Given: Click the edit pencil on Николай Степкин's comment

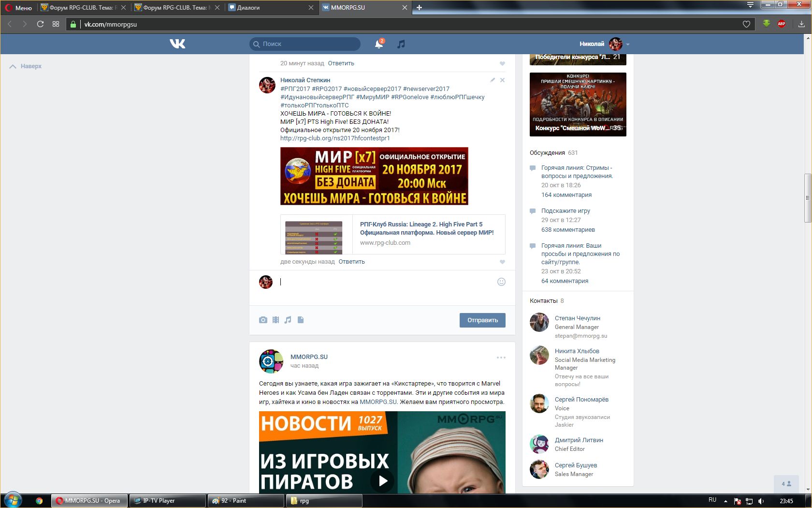Looking at the screenshot, I should [493, 80].
